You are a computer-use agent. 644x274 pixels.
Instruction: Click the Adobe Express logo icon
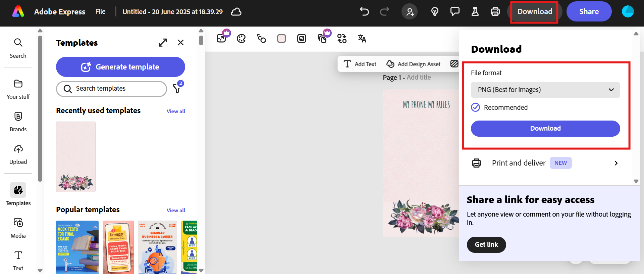(x=18, y=11)
